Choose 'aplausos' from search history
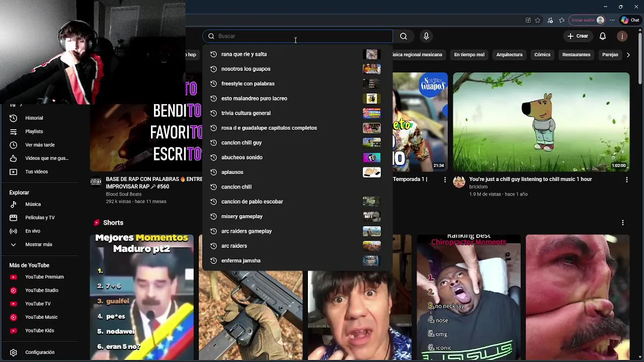Image resolution: width=644 pixels, height=362 pixels. pyautogui.click(x=297, y=172)
